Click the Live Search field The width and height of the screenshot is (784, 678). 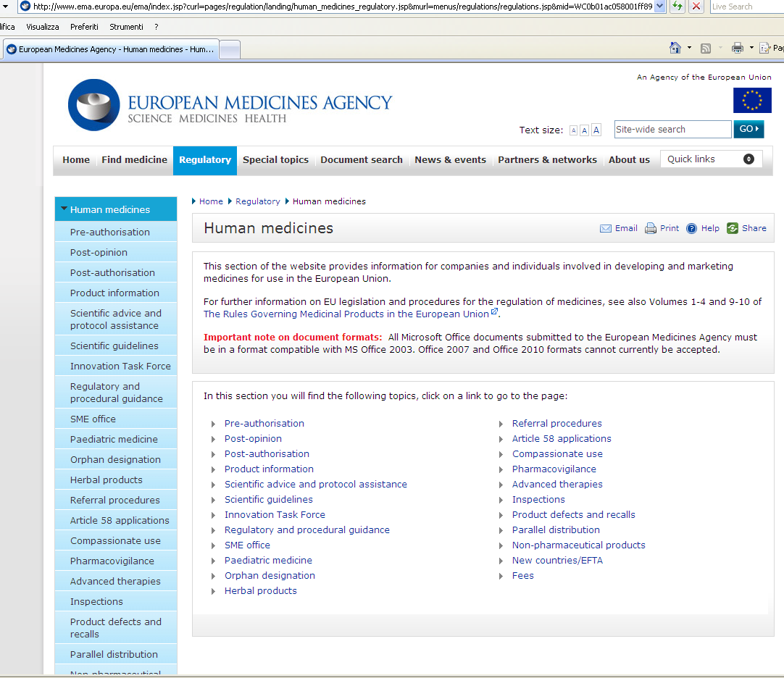point(746,7)
